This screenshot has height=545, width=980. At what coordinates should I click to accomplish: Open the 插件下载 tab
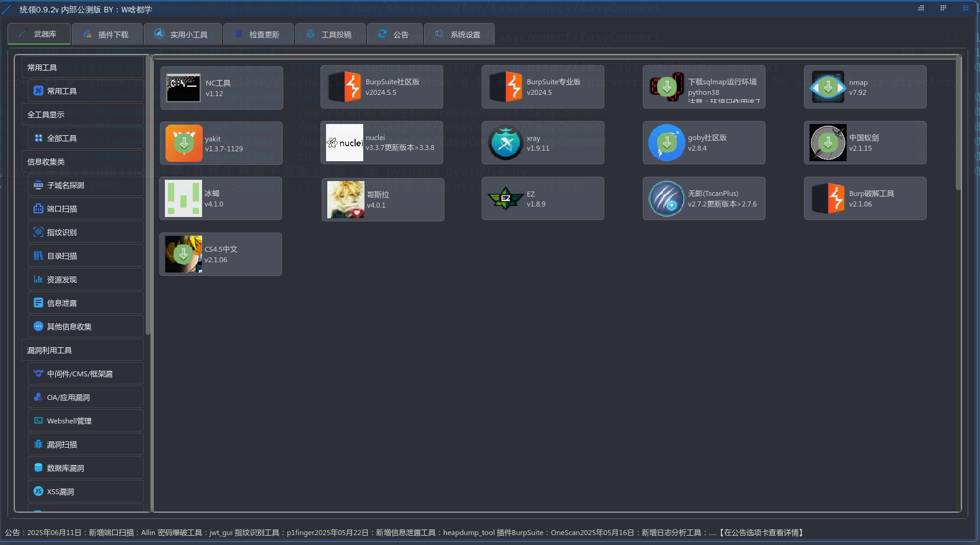(107, 34)
